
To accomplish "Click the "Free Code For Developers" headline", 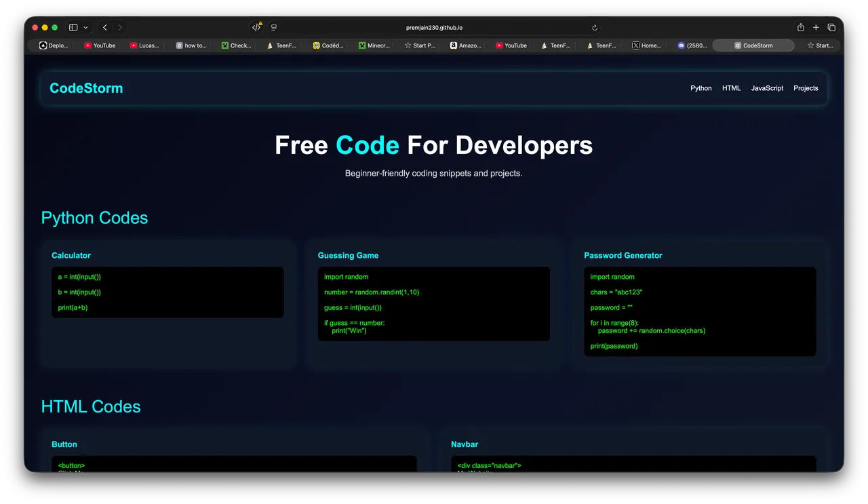I will (434, 145).
